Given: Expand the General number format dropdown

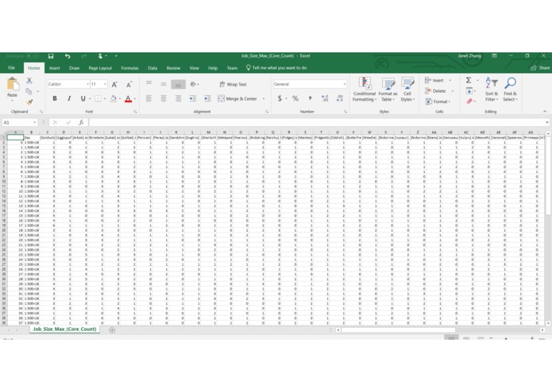Looking at the screenshot, I should 344,84.
